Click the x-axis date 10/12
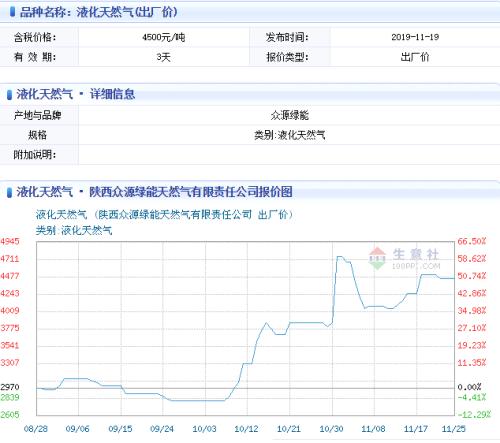Screen dimensions: 500x443 coord(247,429)
